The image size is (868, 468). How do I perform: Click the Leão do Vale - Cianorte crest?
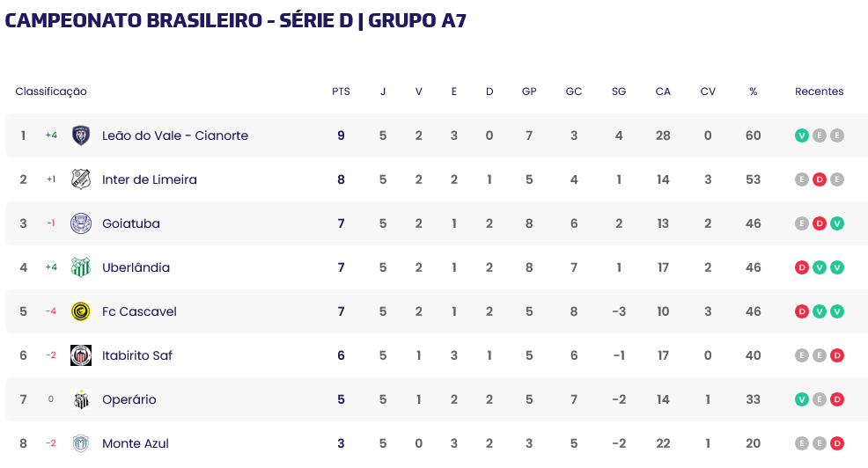81,135
